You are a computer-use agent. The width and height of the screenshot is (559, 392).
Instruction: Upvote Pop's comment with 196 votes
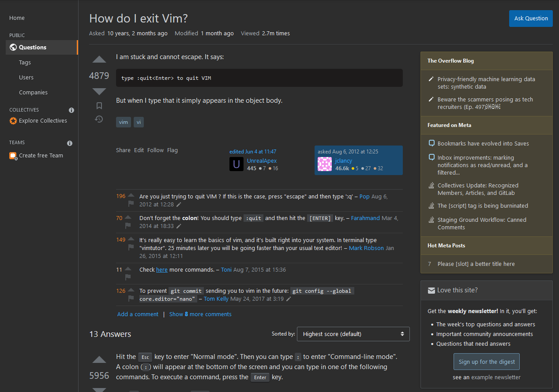click(131, 195)
